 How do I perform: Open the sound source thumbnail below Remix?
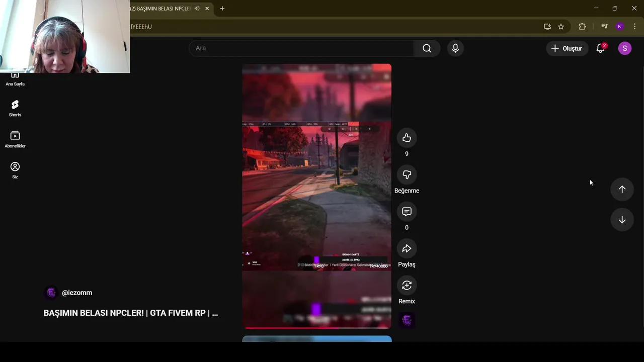pyautogui.click(x=407, y=320)
